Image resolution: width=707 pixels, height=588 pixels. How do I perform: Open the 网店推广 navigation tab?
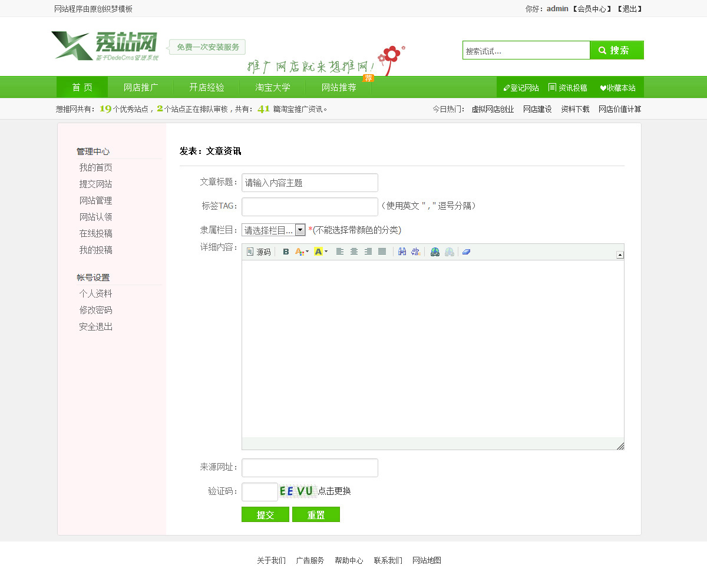coord(141,87)
